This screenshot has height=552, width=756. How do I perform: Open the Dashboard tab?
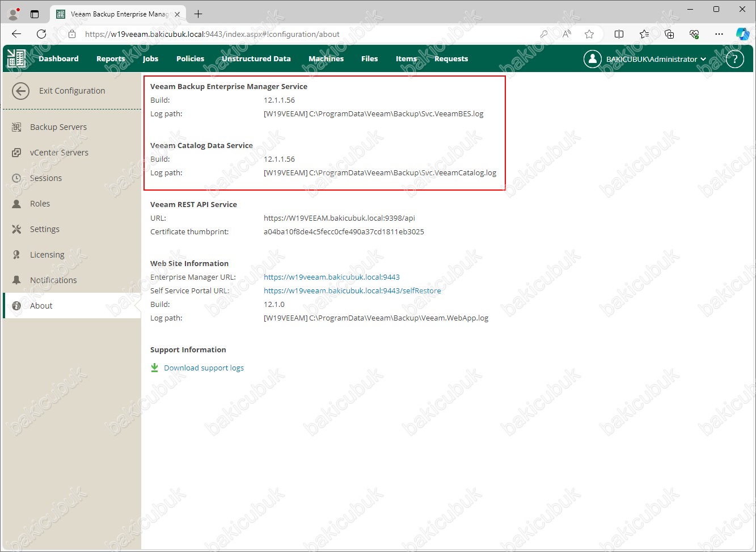pos(58,59)
